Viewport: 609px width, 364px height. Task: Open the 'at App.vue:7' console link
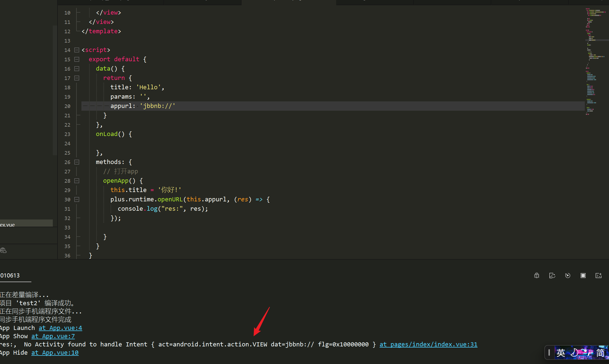coord(53,336)
